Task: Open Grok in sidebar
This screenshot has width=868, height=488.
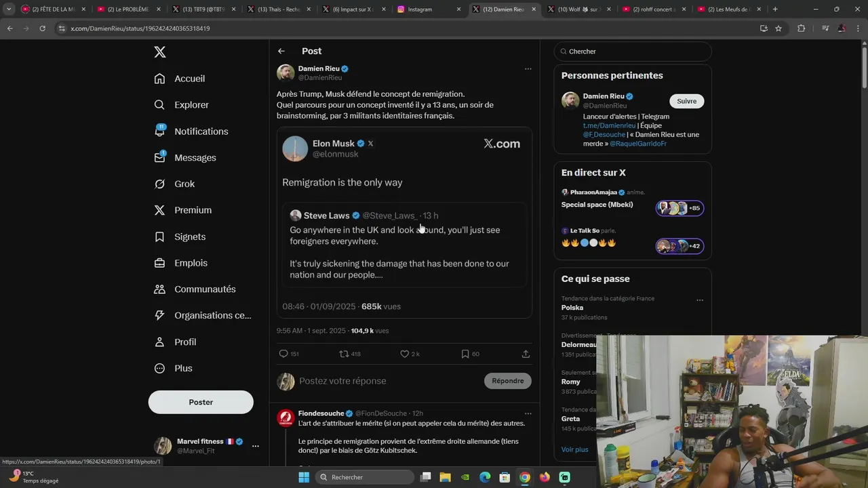Action: pyautogui.click(x=174, y=184)
